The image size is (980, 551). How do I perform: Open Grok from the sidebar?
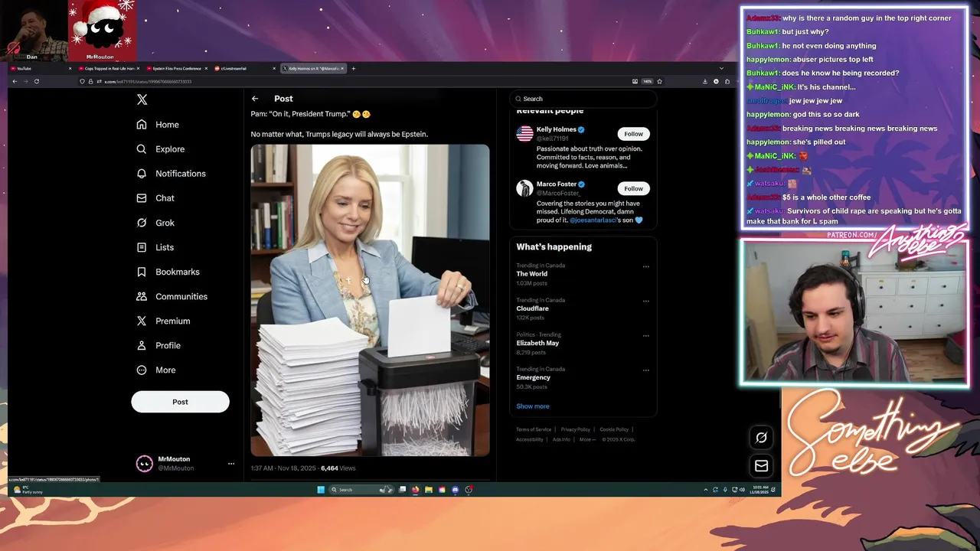click(x=155, y=223)
